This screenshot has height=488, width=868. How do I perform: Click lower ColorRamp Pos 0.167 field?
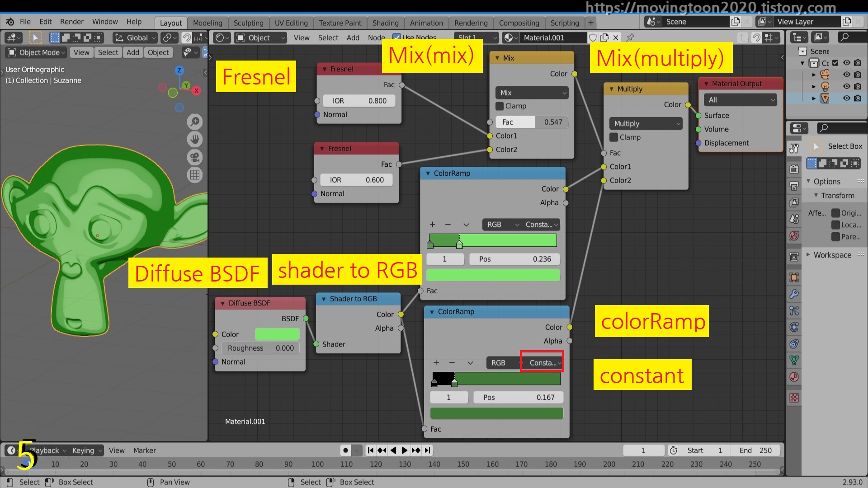coord(518,397)
